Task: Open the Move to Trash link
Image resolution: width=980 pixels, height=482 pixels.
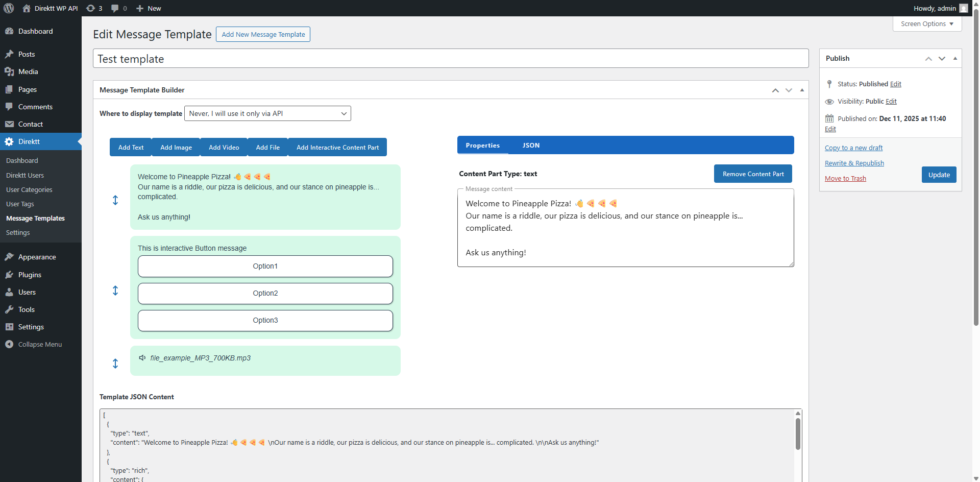Action: pos(845,178)
